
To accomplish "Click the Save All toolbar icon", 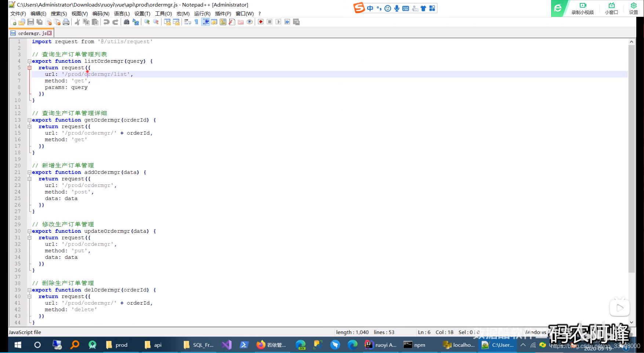I will coord(39,22).
